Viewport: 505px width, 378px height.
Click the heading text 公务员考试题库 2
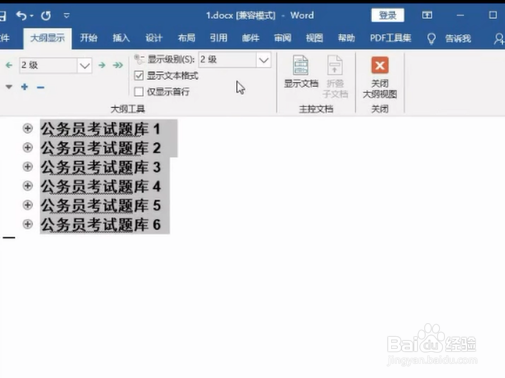(x=101, y=148)
